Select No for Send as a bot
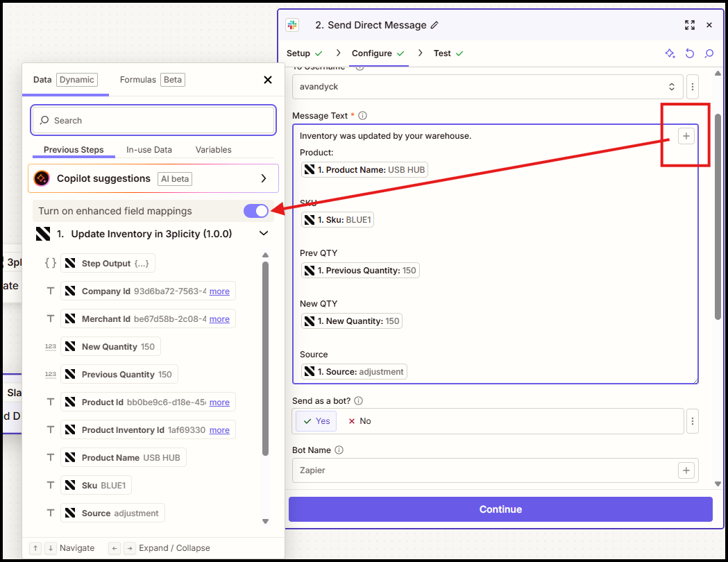Viewport: 728px width, 562px height. click(x=359, y=421)
